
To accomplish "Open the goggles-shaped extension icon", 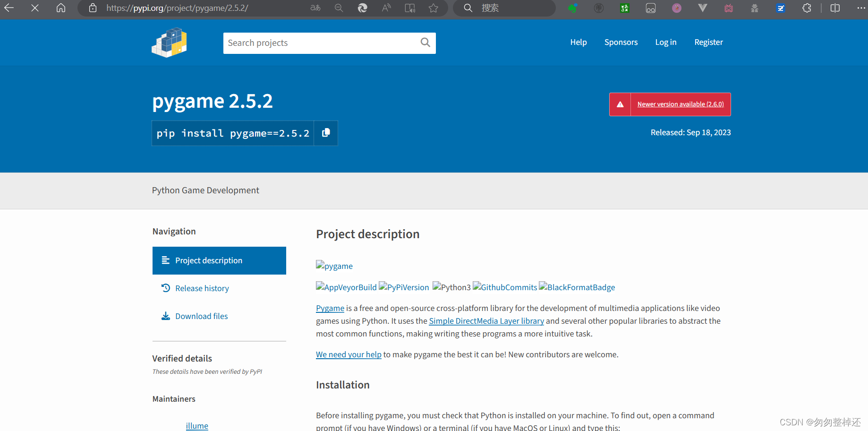I will coord(651,8).
